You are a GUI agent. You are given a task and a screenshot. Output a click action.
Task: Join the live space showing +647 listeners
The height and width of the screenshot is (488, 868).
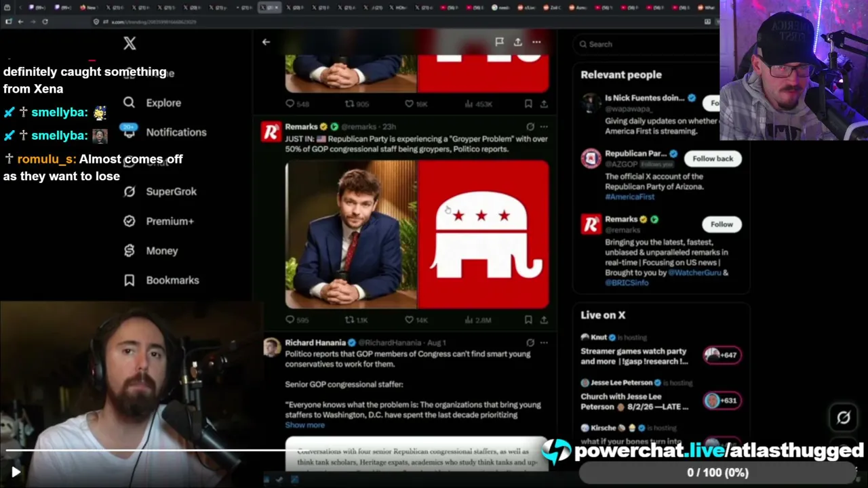722,354
